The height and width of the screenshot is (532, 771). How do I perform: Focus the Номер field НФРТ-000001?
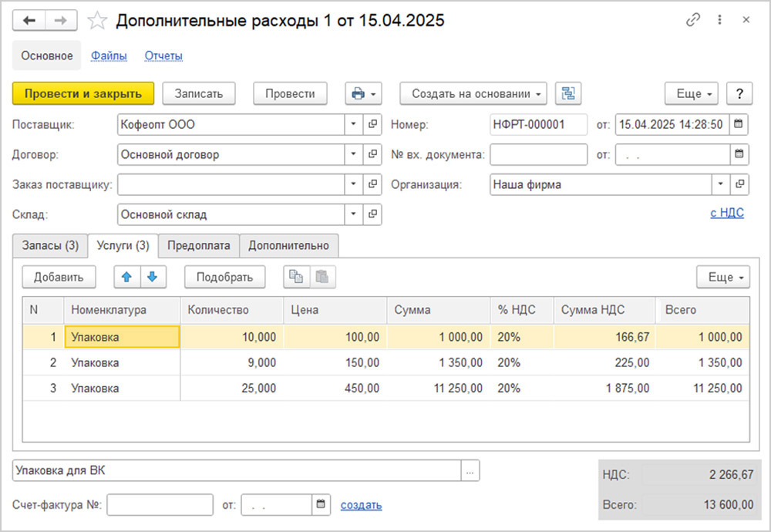(x=538, y=124)
